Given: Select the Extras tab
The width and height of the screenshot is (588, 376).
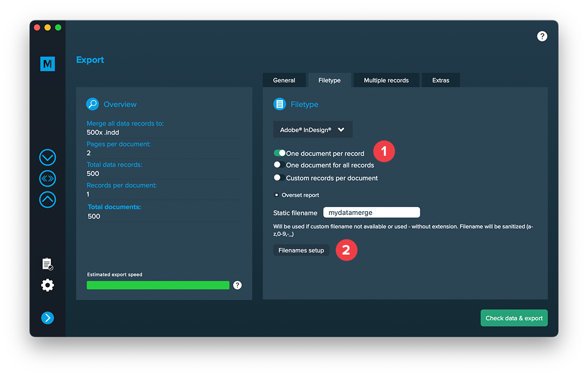Looking at the screenshot, I should pos(440,80).
